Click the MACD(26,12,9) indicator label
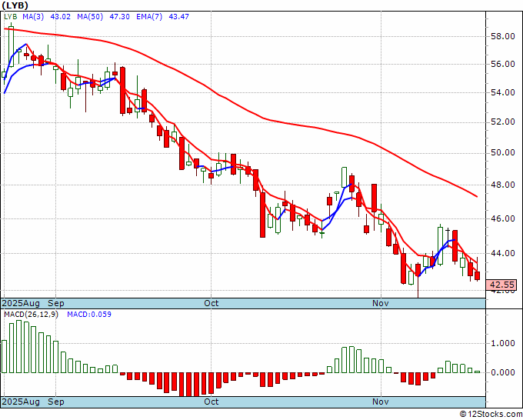 tap(31, 315)
